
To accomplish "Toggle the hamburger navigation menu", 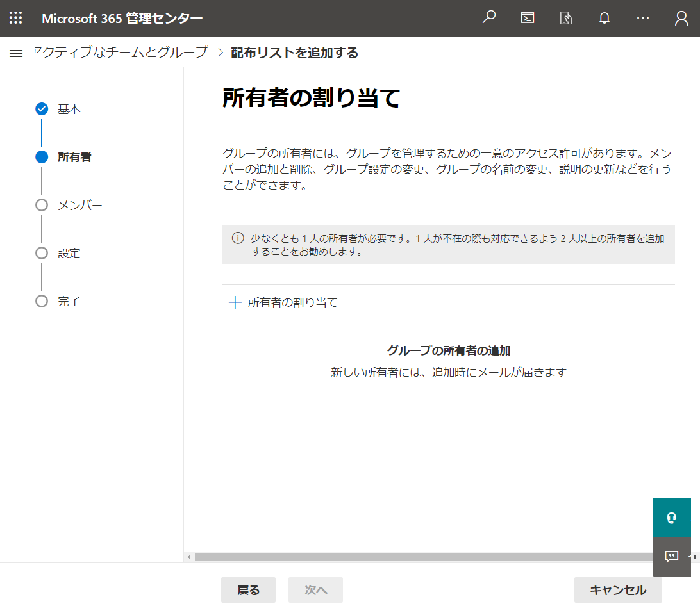I will tap(16, 53).
